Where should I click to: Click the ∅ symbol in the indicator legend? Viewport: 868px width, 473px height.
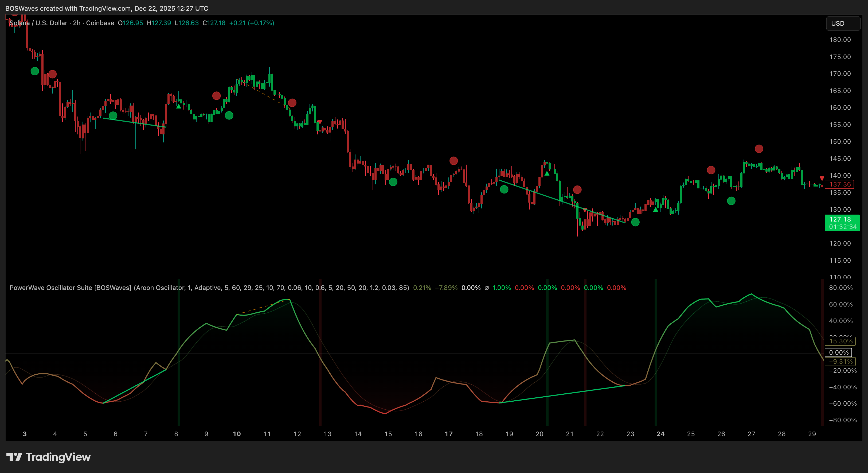click(x=486, y=288)
